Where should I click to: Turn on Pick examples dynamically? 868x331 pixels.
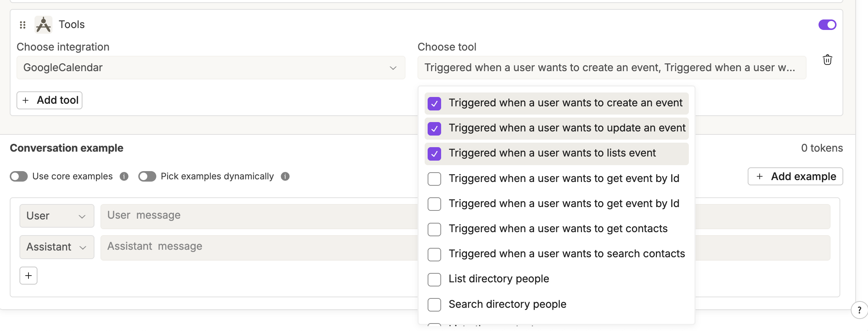coord(147,176)
